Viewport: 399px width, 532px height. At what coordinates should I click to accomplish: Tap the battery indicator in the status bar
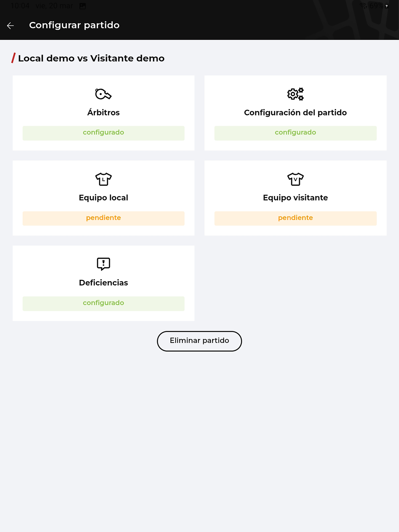click(387, 6)
